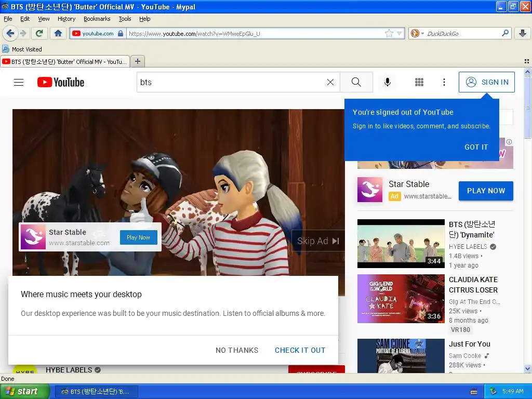Viewport: 532px width, 399px height.
Task: Open the BTS Dynamite video title
Action: pos(472,229)
